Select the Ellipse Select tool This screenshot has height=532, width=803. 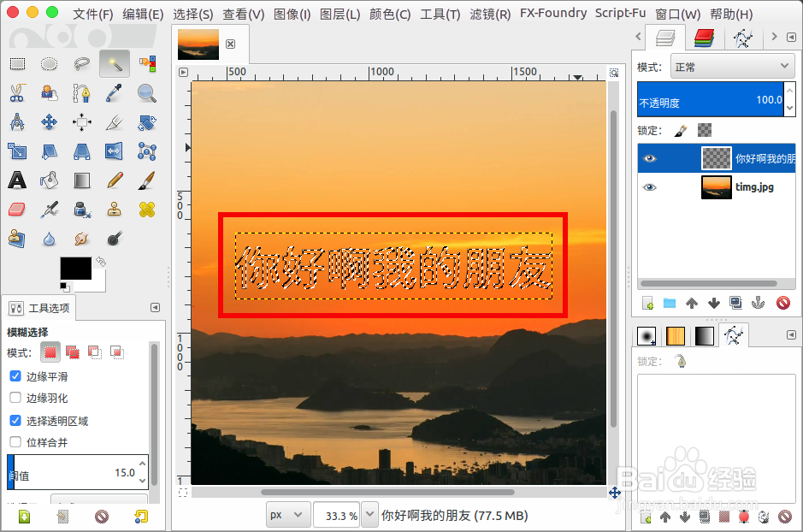point(49,63)
